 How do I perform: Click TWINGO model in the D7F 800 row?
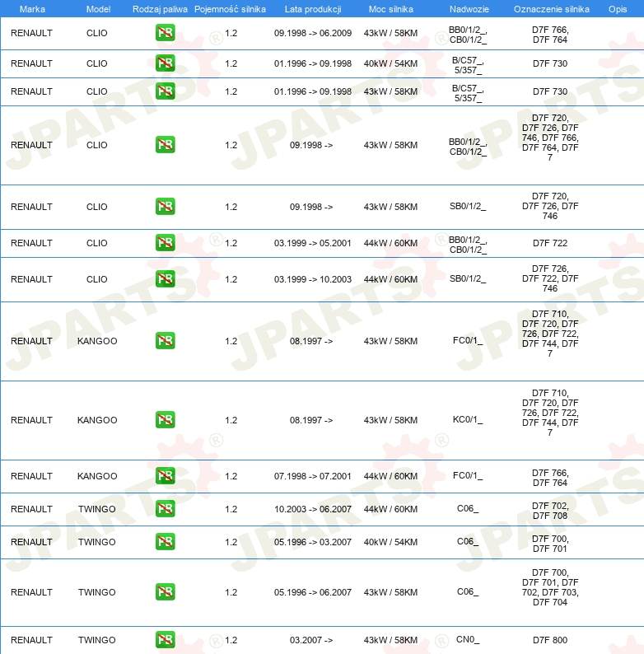pyautogui.click(x=97, y=640)
